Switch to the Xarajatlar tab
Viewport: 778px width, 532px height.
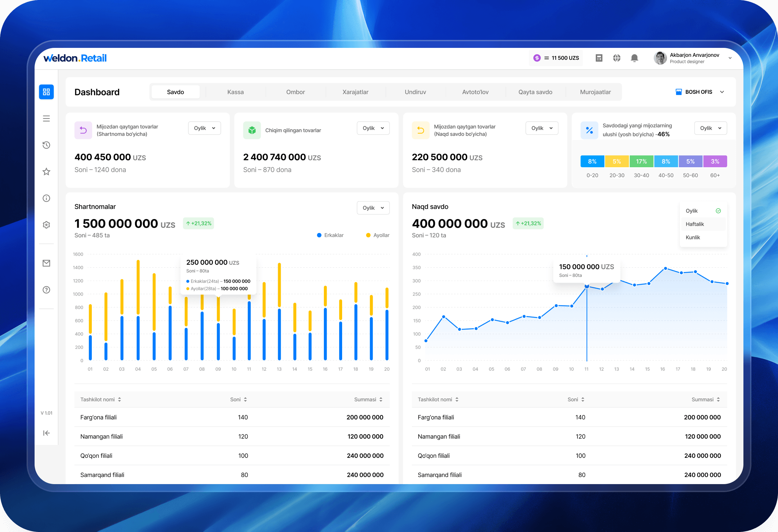click(x=355, y=92)
